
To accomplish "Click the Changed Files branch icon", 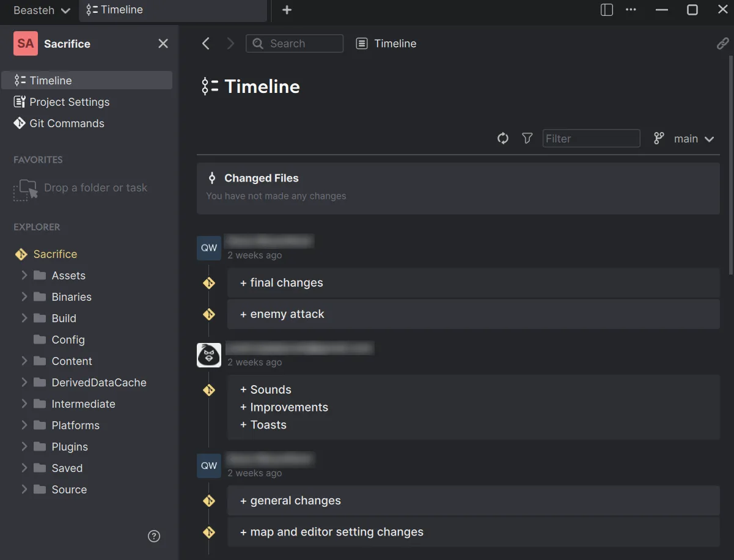I will (211, 177).
